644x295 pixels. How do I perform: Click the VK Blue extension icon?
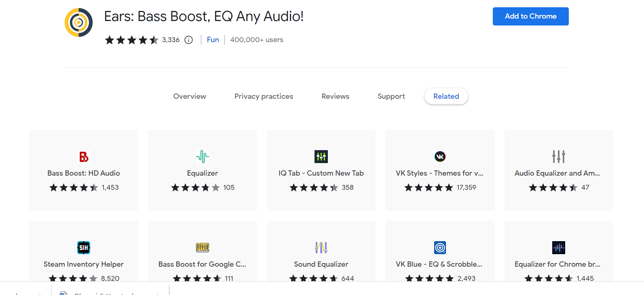[x=440, y=248]
